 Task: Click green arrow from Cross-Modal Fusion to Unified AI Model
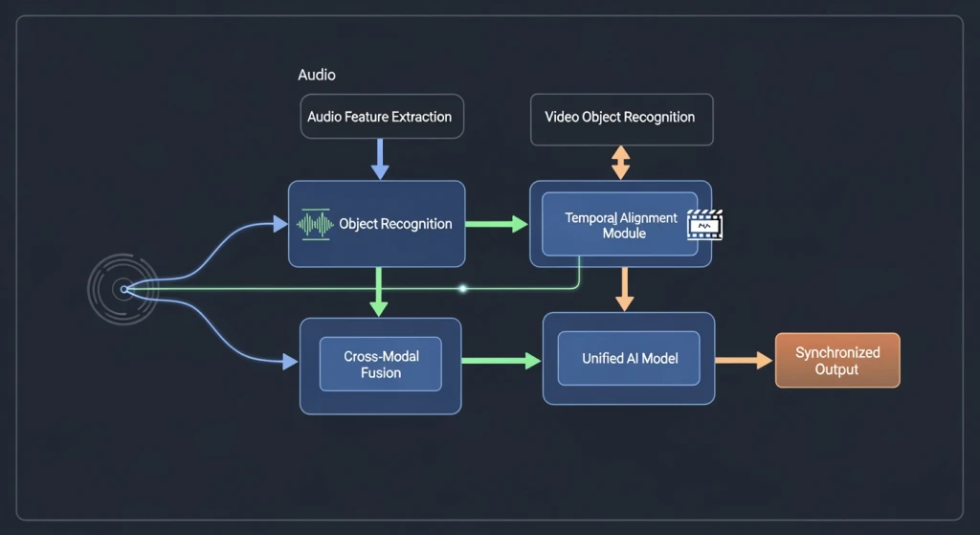(x=501, y=361)
